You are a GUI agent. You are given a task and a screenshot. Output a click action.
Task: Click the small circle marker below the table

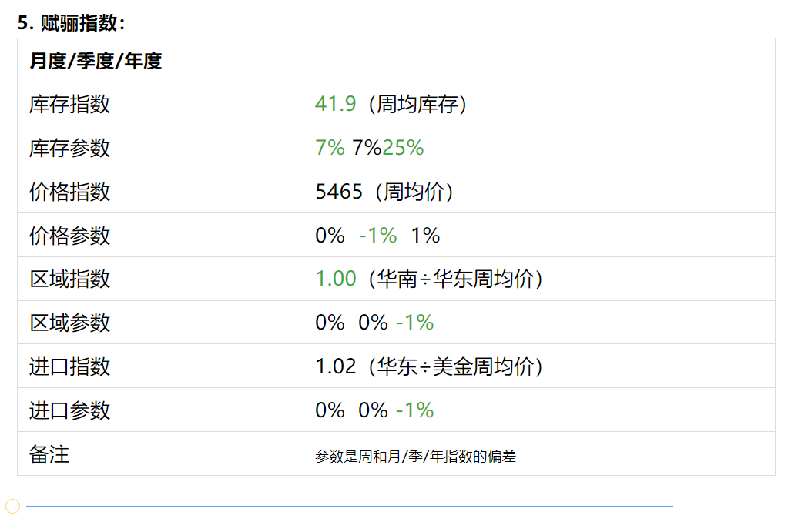(12, 506)
